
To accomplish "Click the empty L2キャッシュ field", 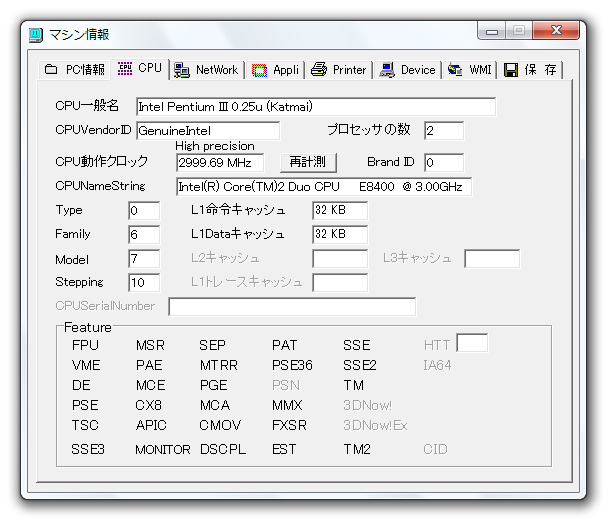I will pos(340,259).
